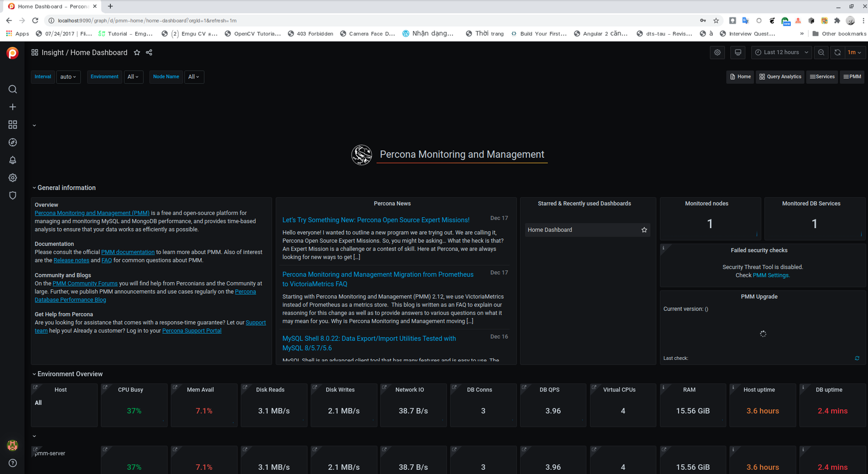Open the Last 12 hours time picker

point(781,53)
